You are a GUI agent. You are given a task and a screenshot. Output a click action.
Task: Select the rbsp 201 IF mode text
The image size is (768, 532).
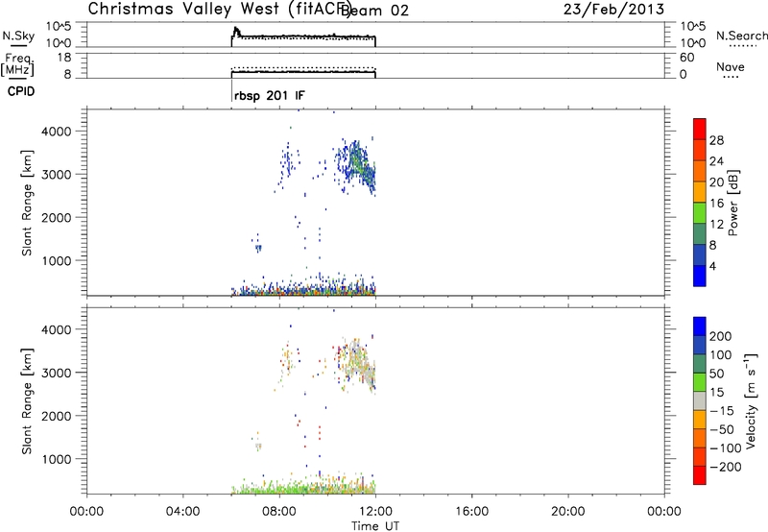tap(270, 95)
